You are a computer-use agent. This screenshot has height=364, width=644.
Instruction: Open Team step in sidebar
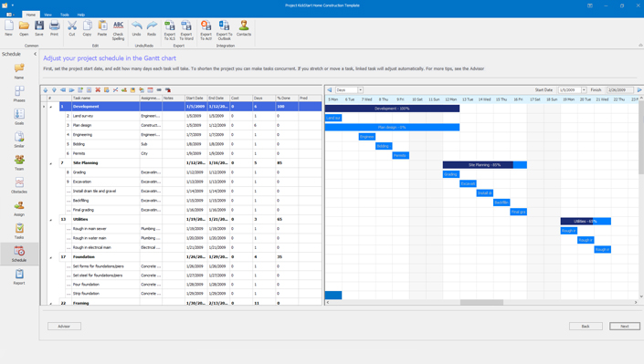(x=19, y=162)
